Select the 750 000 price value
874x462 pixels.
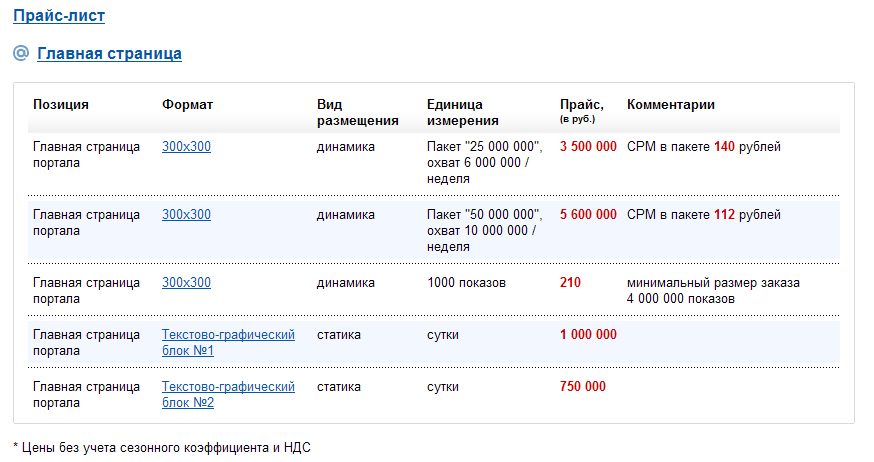click(582, 387)
